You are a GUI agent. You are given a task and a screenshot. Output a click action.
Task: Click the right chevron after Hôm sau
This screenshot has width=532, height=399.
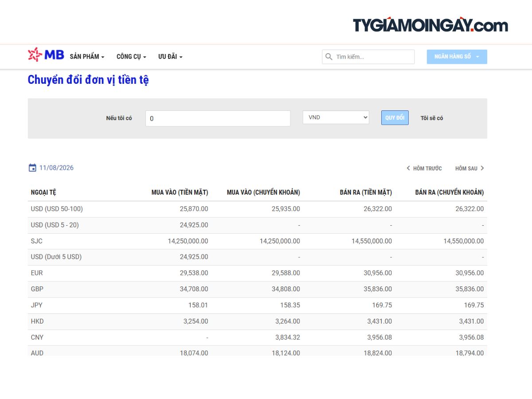pyautogui.click(x=482, y=168)
